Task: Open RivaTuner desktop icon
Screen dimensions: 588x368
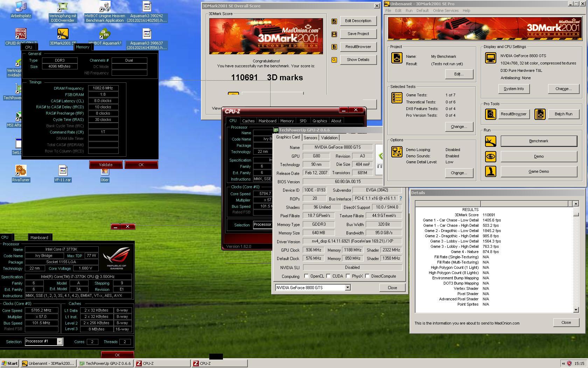Action: (x=21, y=171)
